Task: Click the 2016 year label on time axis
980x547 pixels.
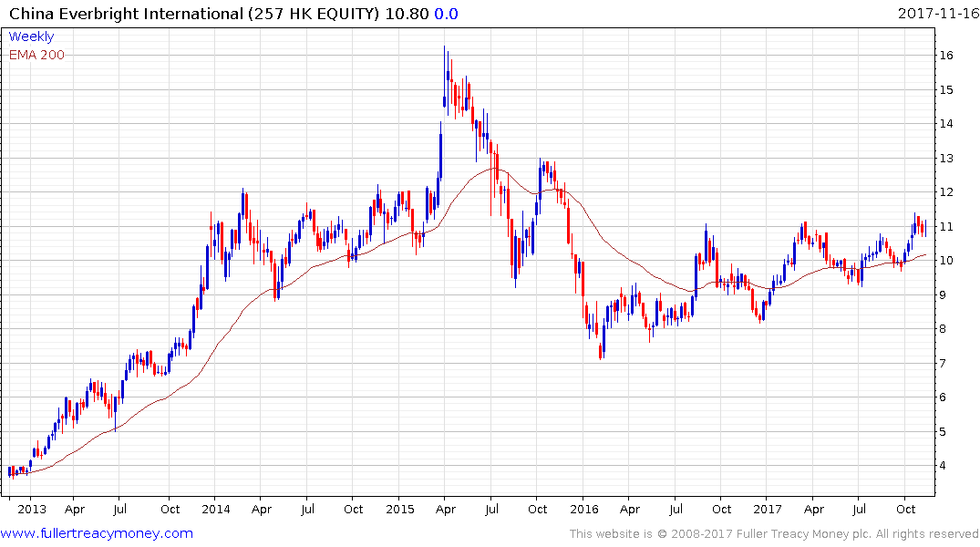Action: coord(584,509)
